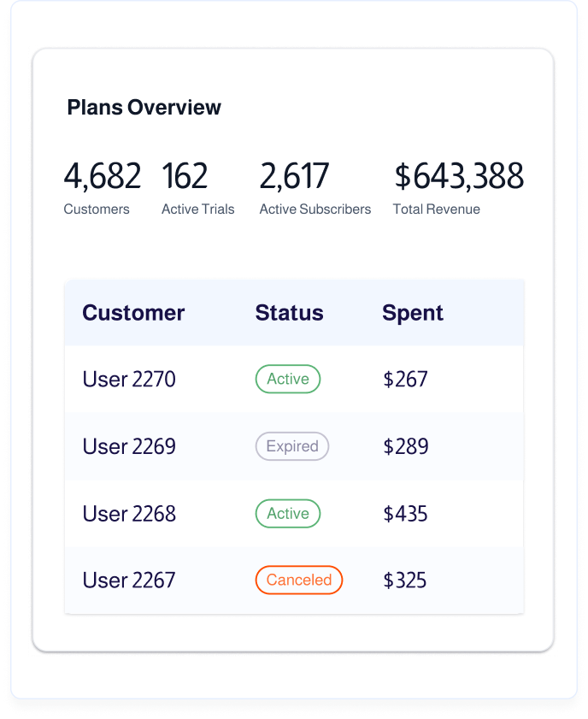
Task: Open the Active Subscribers label
Action: (x=315, y=209)
